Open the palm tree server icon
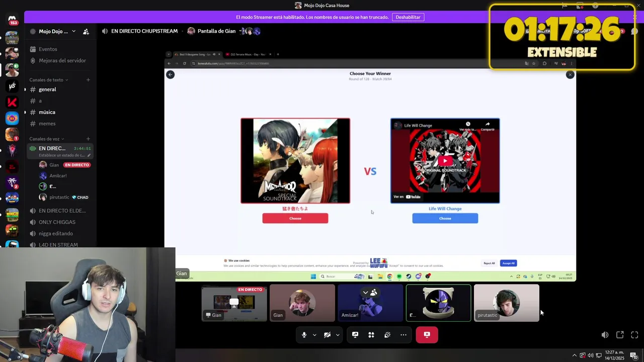The image size is (644, 362). pyautogui.click(x=12, y=183)
